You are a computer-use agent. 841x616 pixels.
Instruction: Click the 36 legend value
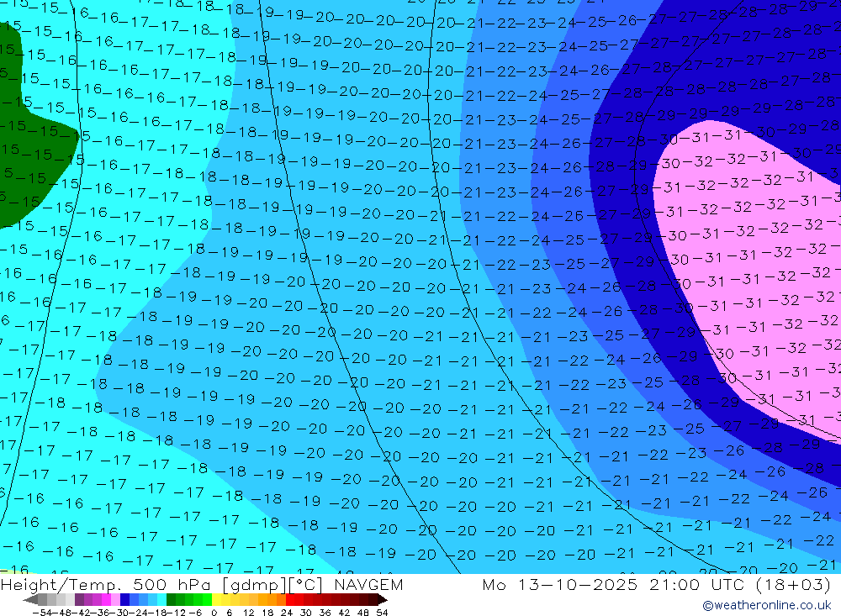[325, 613]
